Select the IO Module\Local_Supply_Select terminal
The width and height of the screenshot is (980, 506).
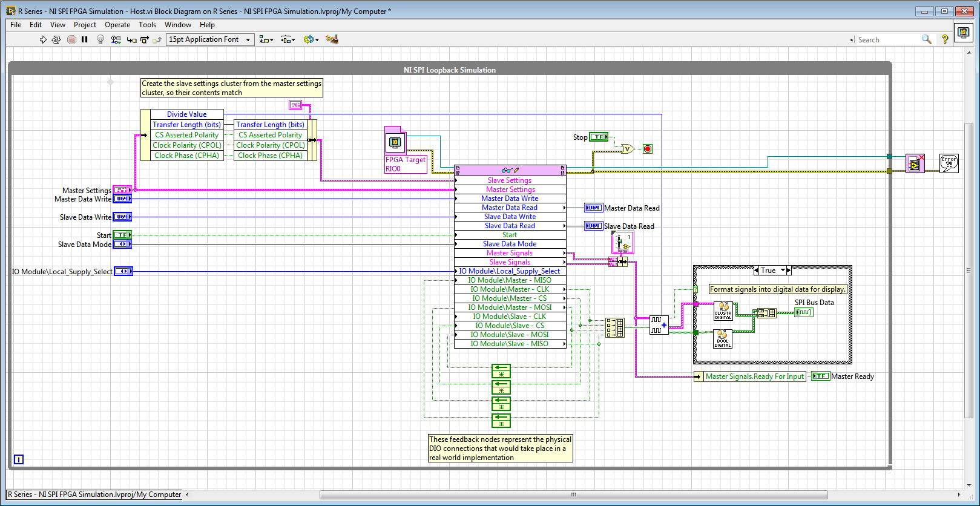coord(123,271)
